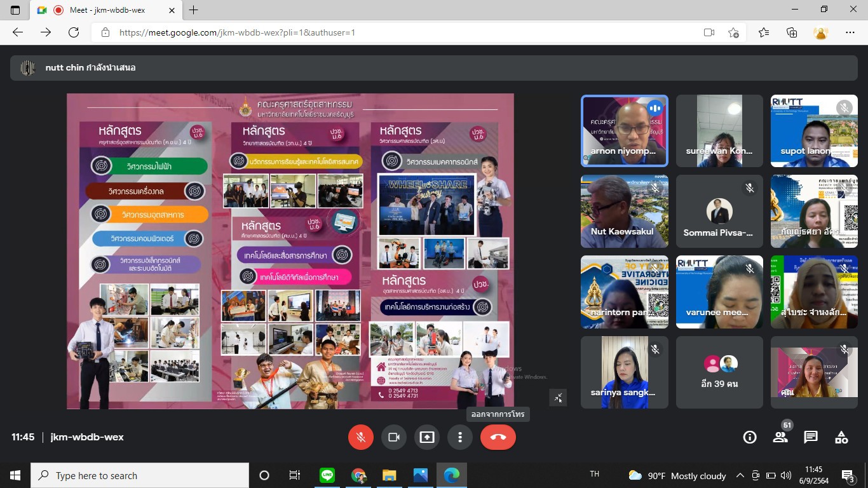The width and height of the screenshot is (868, 488).
Task: Open a new browser tab
Action: pos(194,10)
